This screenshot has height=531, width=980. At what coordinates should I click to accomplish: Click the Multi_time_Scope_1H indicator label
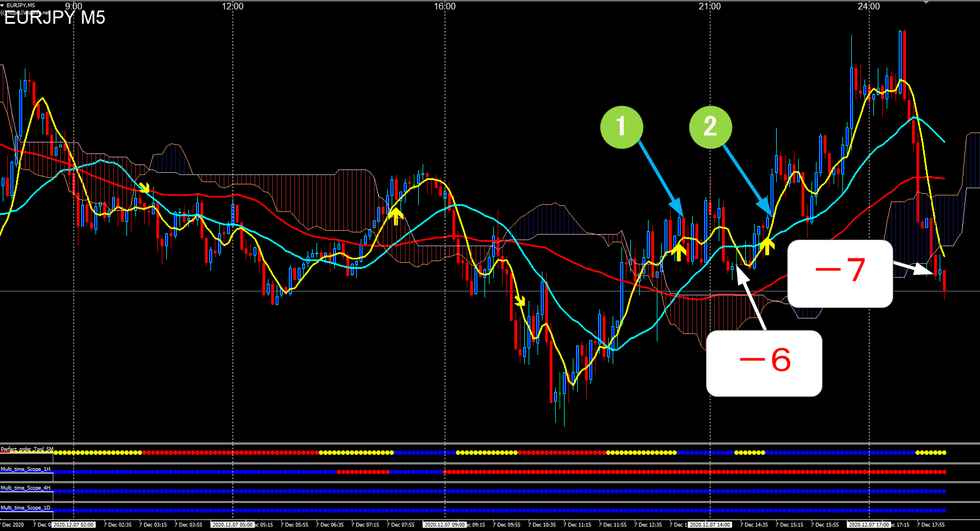click(x=25, y=469)
